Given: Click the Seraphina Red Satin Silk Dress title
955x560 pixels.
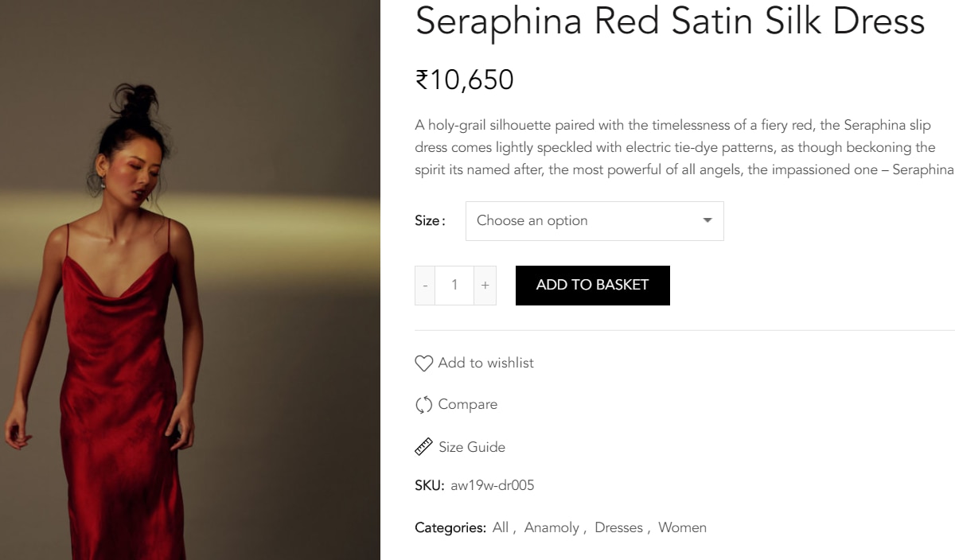Looking at the screenshot, I should 669,21.
